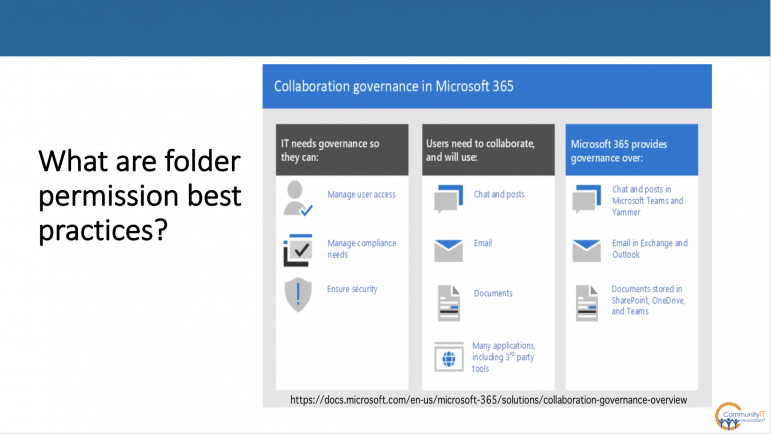Click envelope icon beside Email in Exchange and Outlook
This screenshot has height=434, width=771.
587,251
